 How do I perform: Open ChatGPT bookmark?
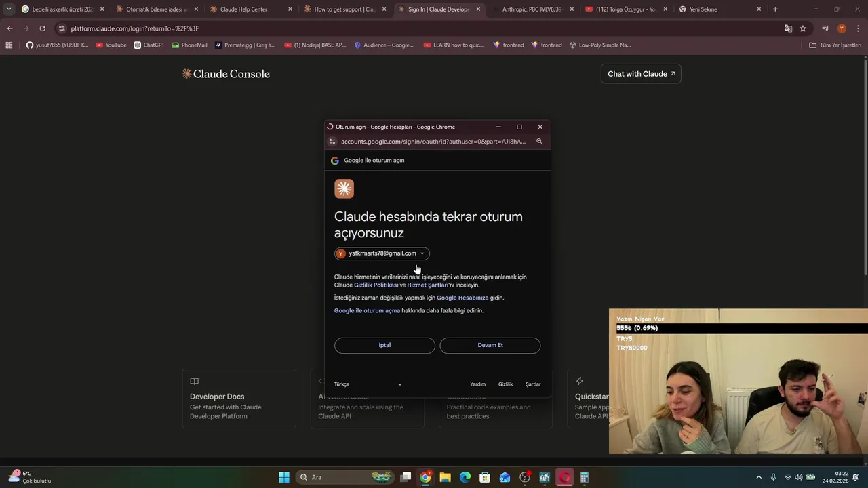149,45
